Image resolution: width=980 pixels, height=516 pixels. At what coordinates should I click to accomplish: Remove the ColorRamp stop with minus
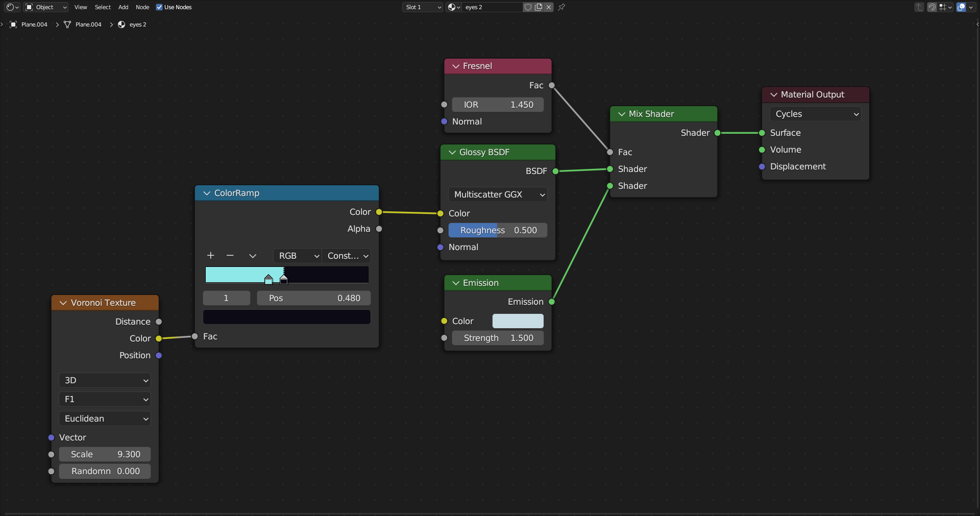coord(230,255)
